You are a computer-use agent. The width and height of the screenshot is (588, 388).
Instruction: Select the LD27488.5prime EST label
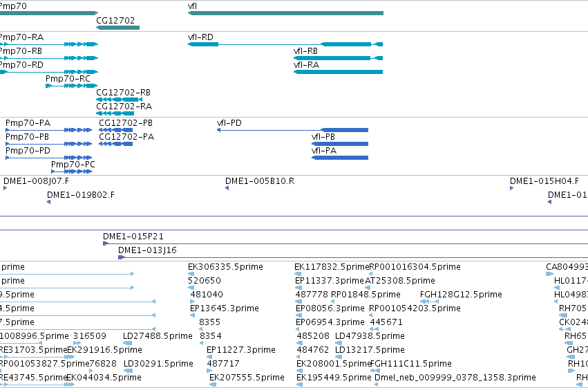pos(158,336)
